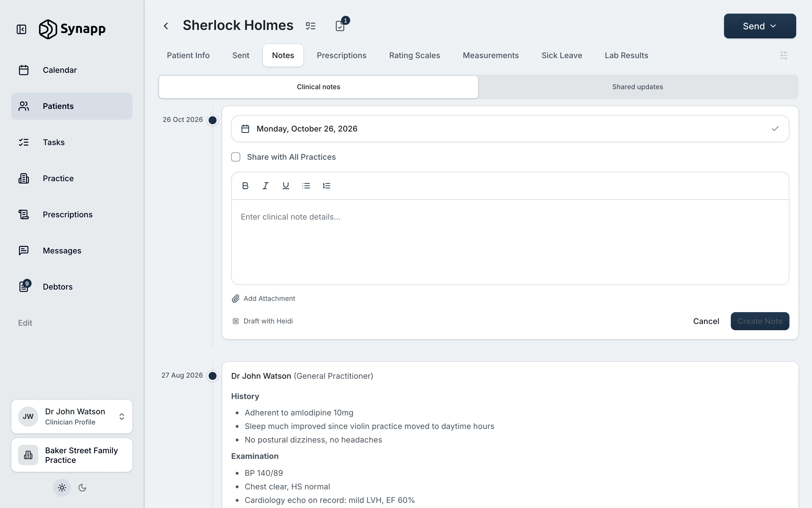
Task: Switch to dark theme moon icon
Action: tap(82, 487)
